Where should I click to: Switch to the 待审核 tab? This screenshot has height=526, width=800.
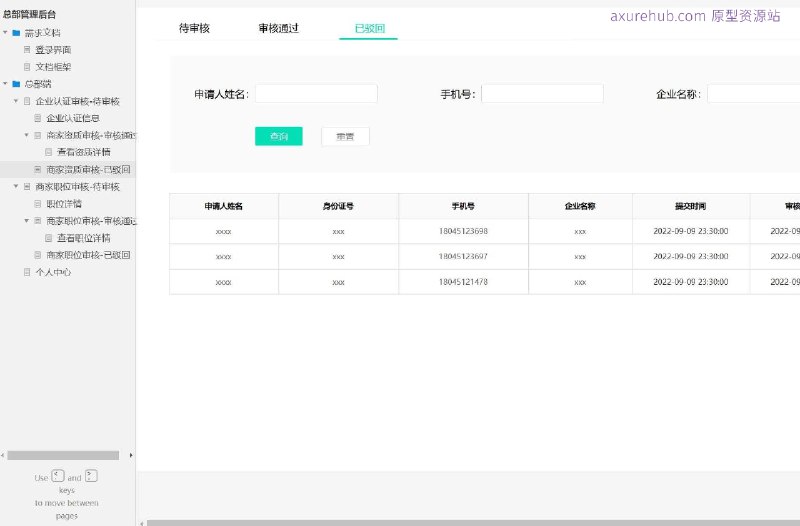194,29
